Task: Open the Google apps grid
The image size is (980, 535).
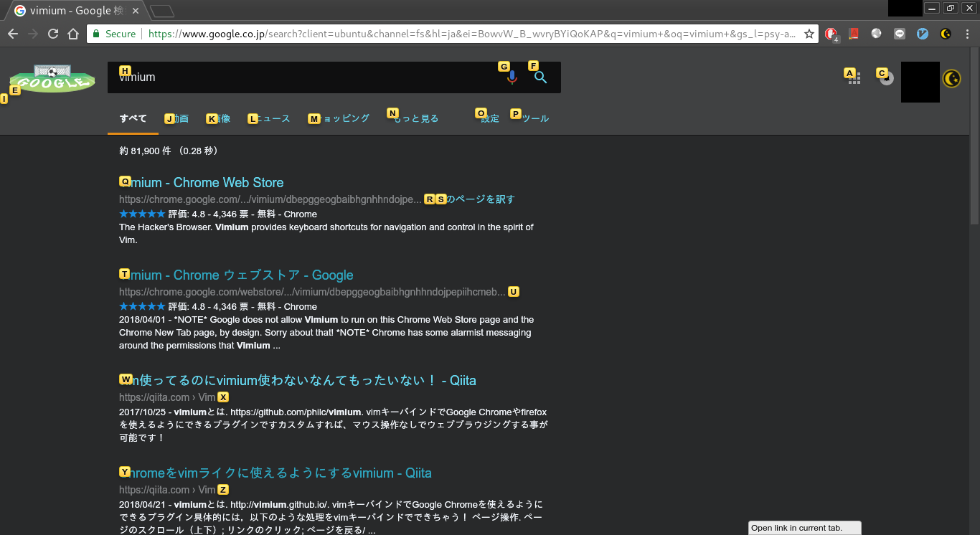Action: pos(854,79)
